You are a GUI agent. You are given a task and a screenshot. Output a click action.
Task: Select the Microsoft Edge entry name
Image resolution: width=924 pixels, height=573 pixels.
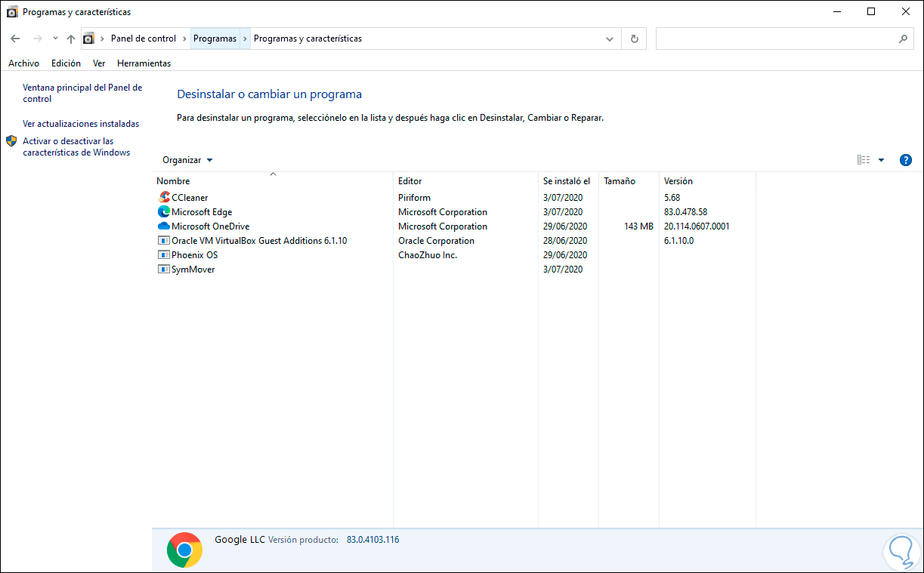click(x=202, y=212)
